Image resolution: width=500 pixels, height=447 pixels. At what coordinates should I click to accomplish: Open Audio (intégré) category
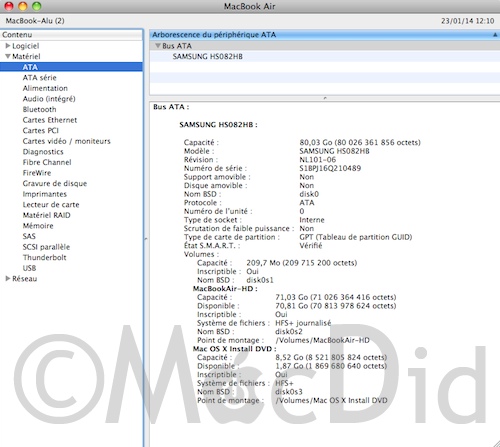[49, 99]
